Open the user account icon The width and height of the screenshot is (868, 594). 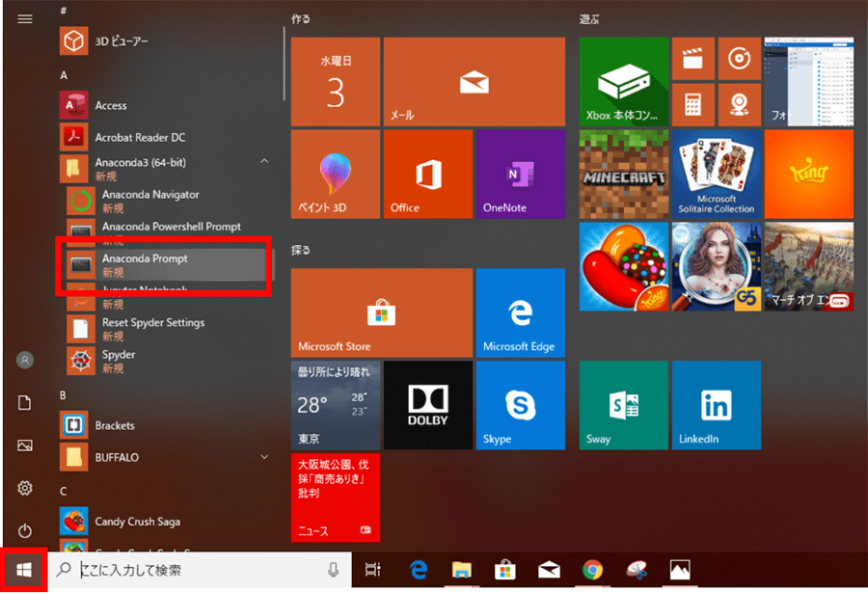25,361
